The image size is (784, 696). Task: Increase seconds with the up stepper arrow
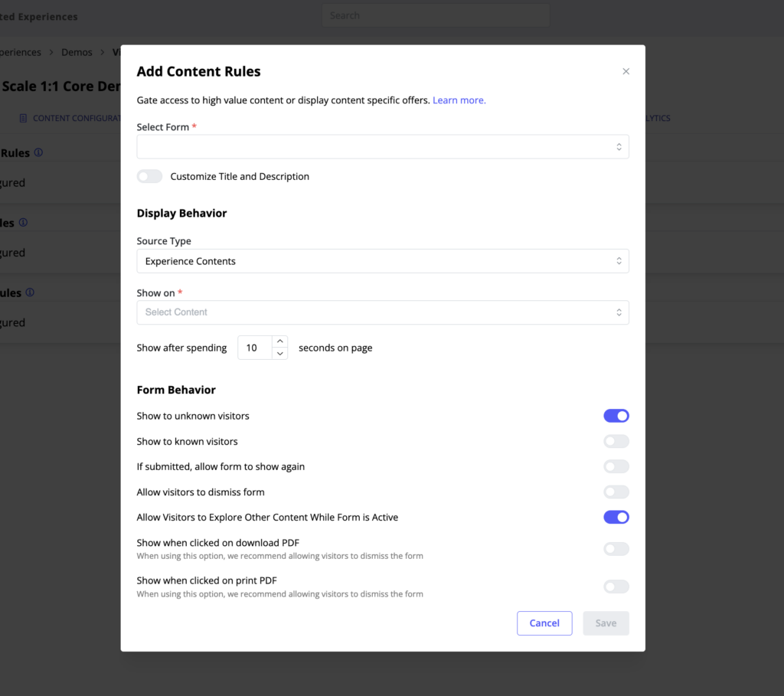280,341
